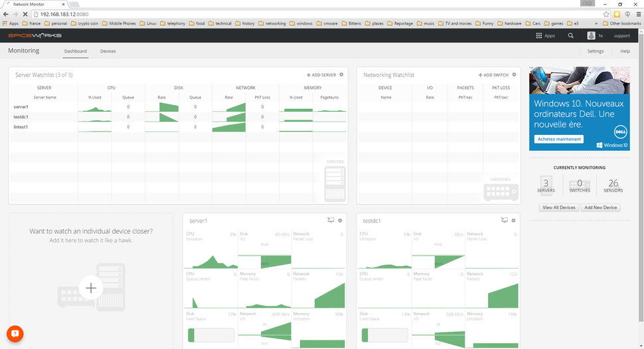The image size is (644, 349).
Task: Click ADD SWITCH button
Action: [493, 75]
